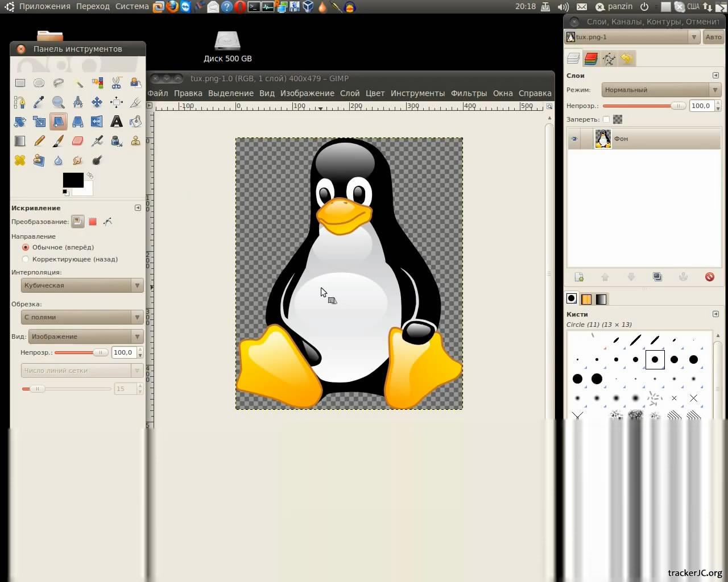Click the layers opacity value field
This screenshot has height=582, width=728.
coord(701,106)
